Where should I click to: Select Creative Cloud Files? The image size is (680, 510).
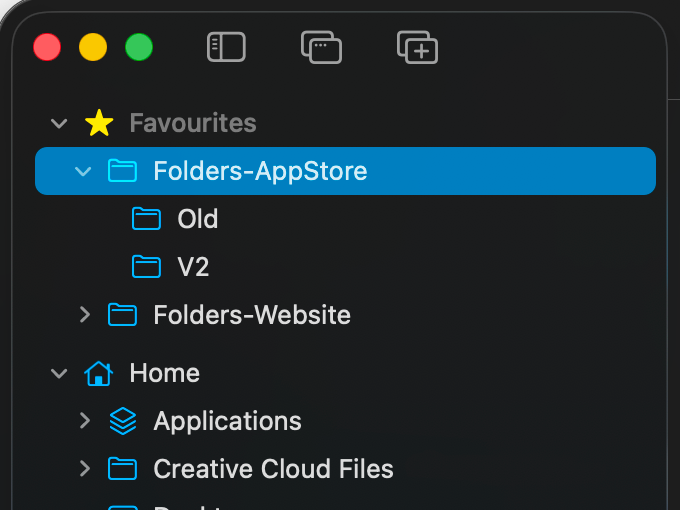(273, 469)
